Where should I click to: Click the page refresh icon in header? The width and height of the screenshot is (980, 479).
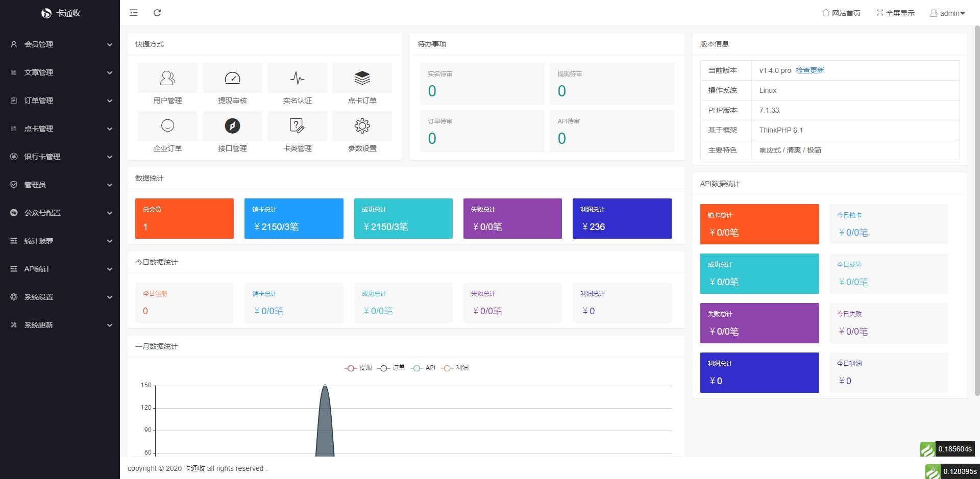click(x=157, y=13)
